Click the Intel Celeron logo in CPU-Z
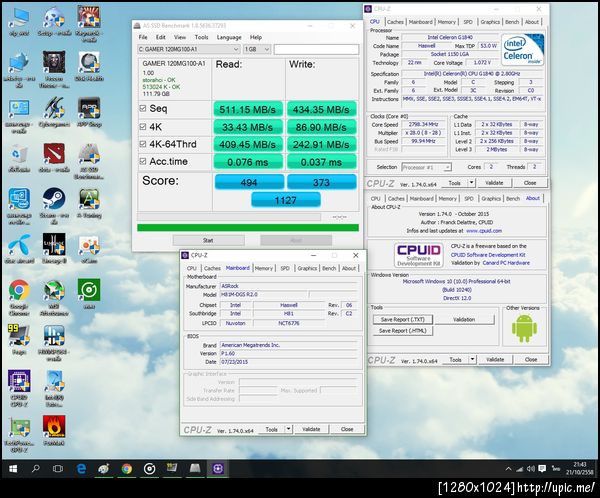 pyautogui.click(x=523, y=50)
